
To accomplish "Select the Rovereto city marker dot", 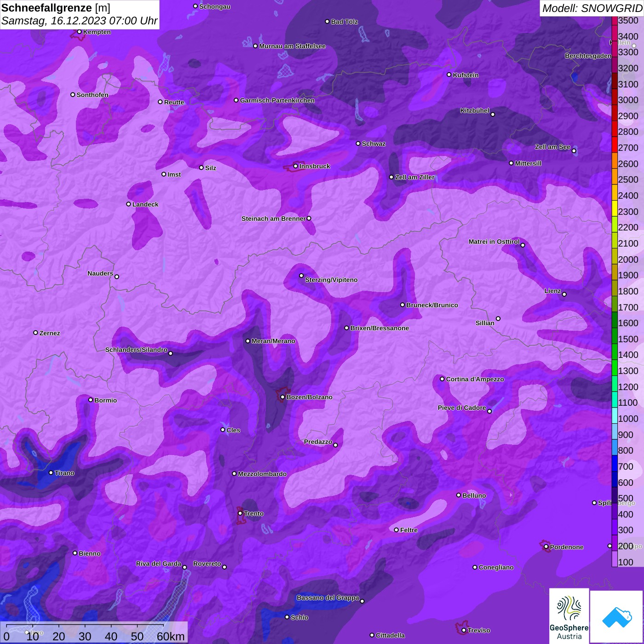I will 224,567.
